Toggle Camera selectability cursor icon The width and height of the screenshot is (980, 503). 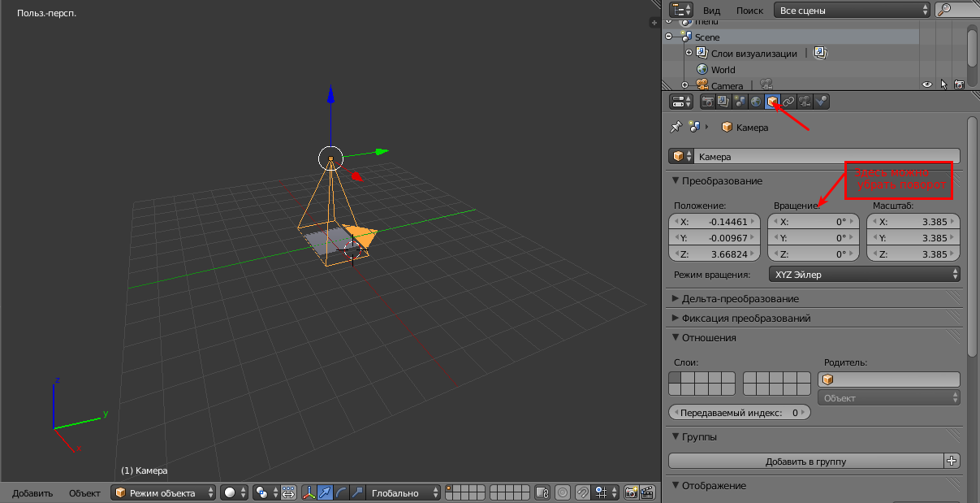(943, 85)
